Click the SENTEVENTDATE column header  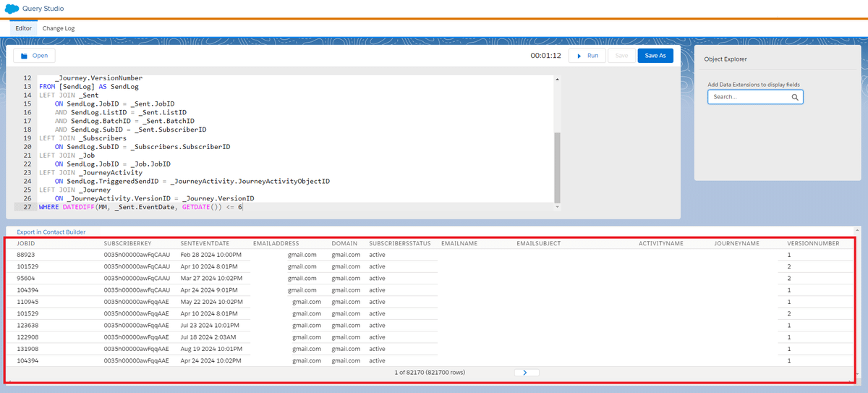point(205,244)
